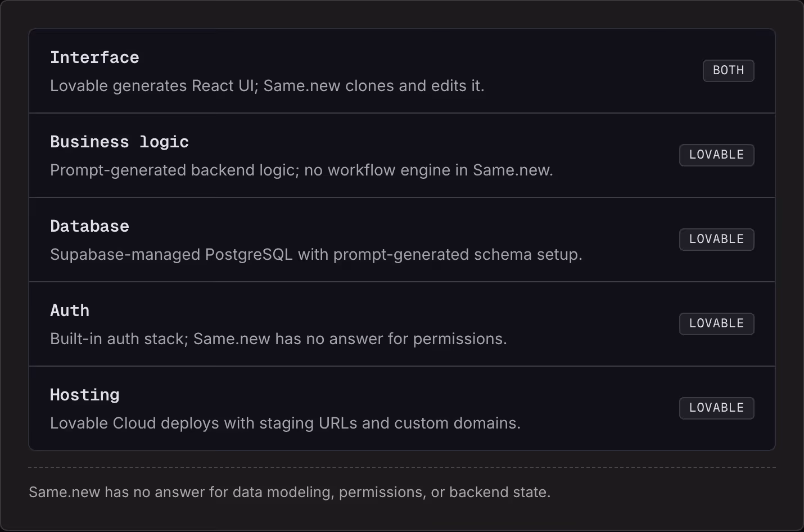Select the LOVABLE badge beside Business logic

[x=716, y=155]
